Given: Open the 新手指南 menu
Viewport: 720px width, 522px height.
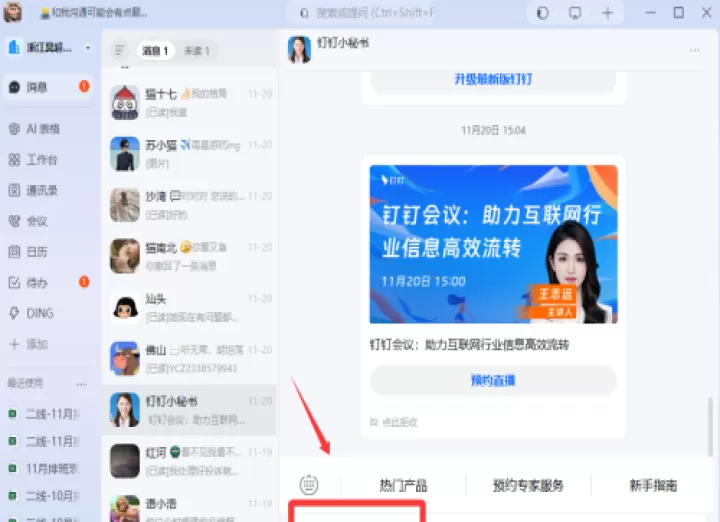Looking at the screenshot, I should [653, 485].
